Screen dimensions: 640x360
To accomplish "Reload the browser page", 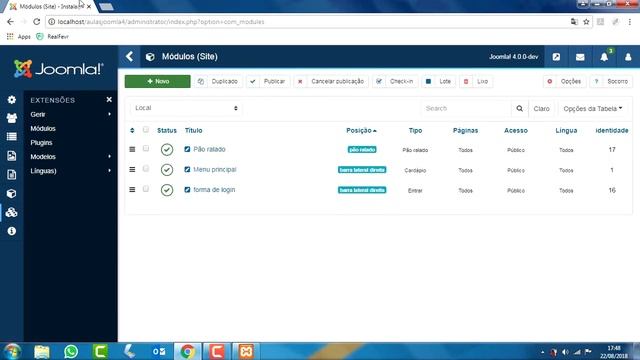I will click(x=36, y=22).
